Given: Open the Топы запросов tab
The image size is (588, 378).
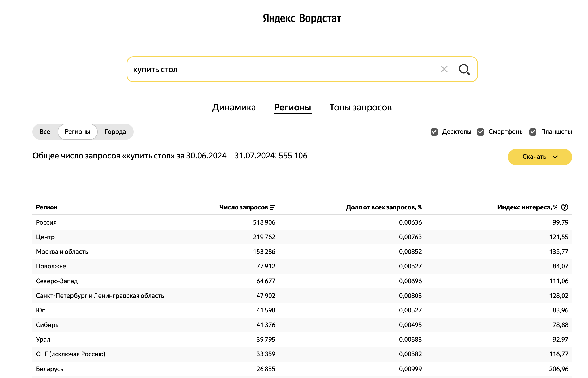Looking at the screenshot, I should [x=360, y=108].
